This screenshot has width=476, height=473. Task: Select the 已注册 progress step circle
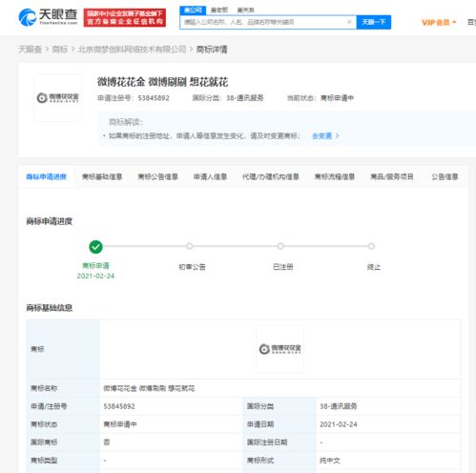[x=280, y=246]
